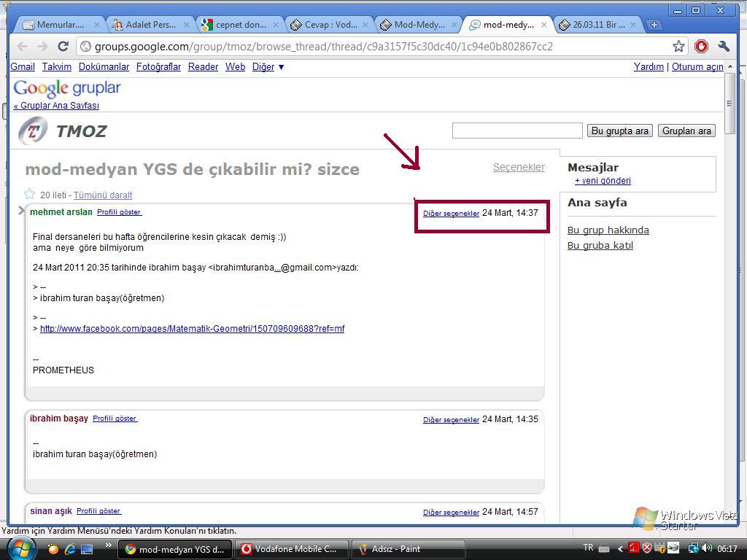Click page vertical scrollbar thumb
The image size is (747, 560).
coord(729,102)
